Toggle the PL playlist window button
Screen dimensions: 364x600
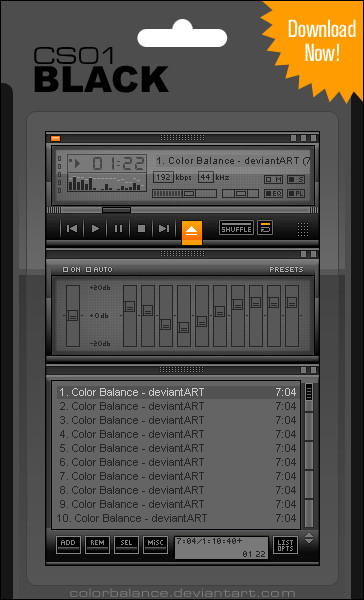coord(296,194)
